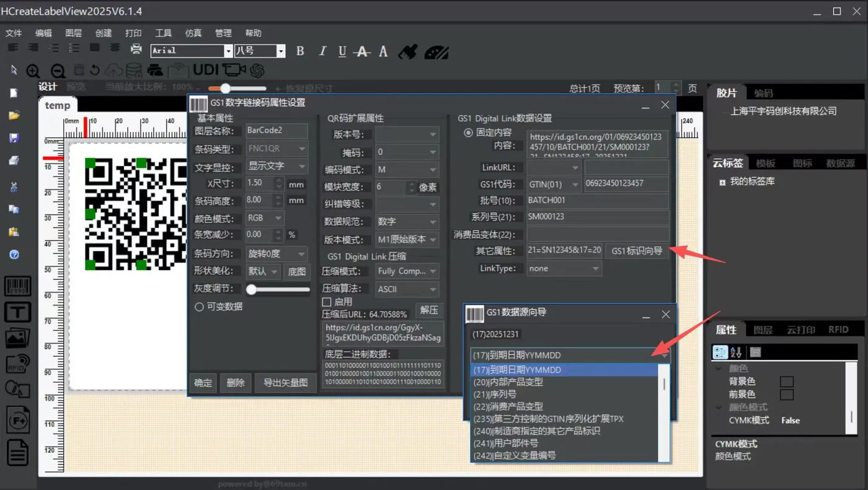Click the print icon beside the font box
868x490 pixels.
[x=136, y=50]
